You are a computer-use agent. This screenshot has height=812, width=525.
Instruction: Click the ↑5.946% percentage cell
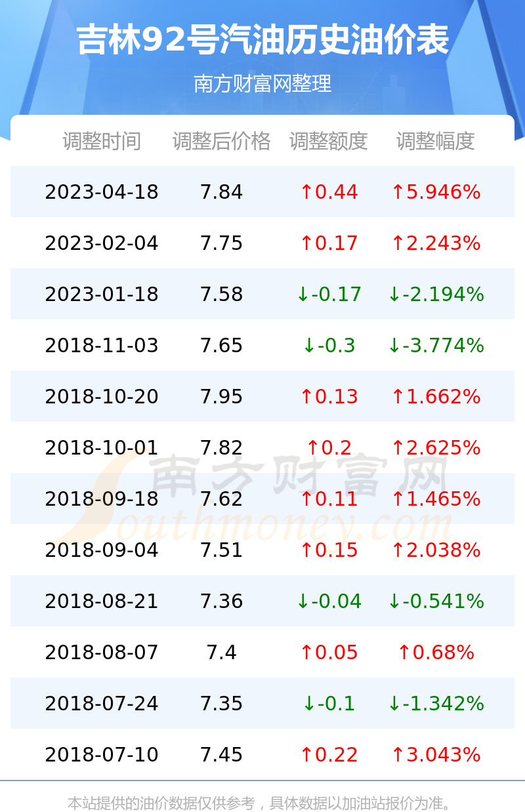point(436,192)
